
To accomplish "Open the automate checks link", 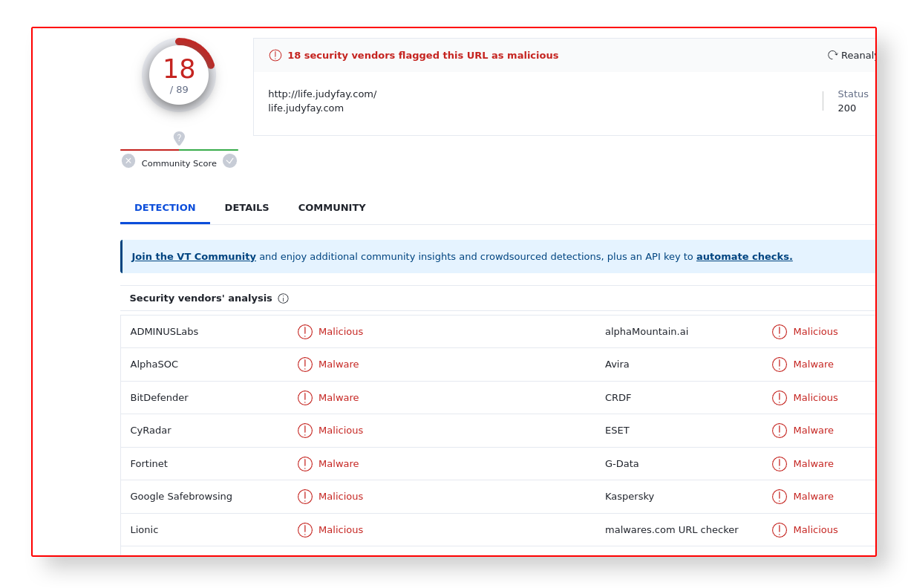I will [x=744, y=257].
